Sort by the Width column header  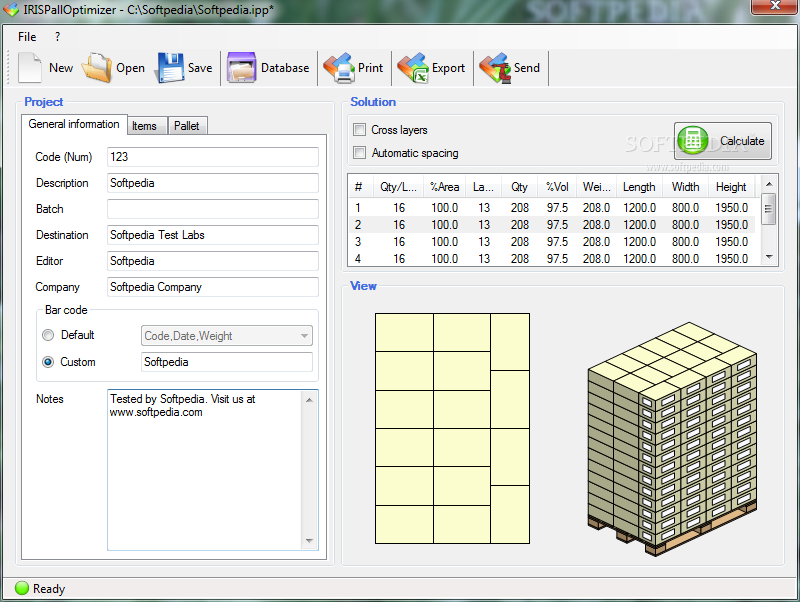point(685,187)
